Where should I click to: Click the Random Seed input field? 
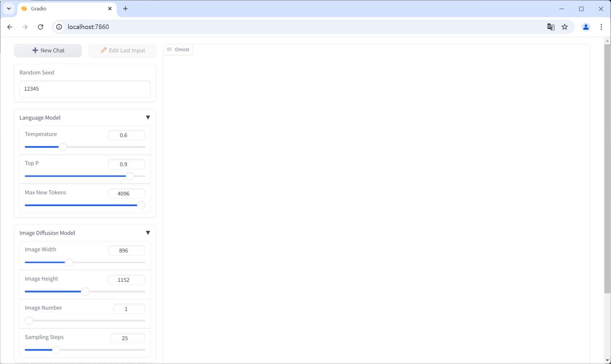tap(85, 89)
